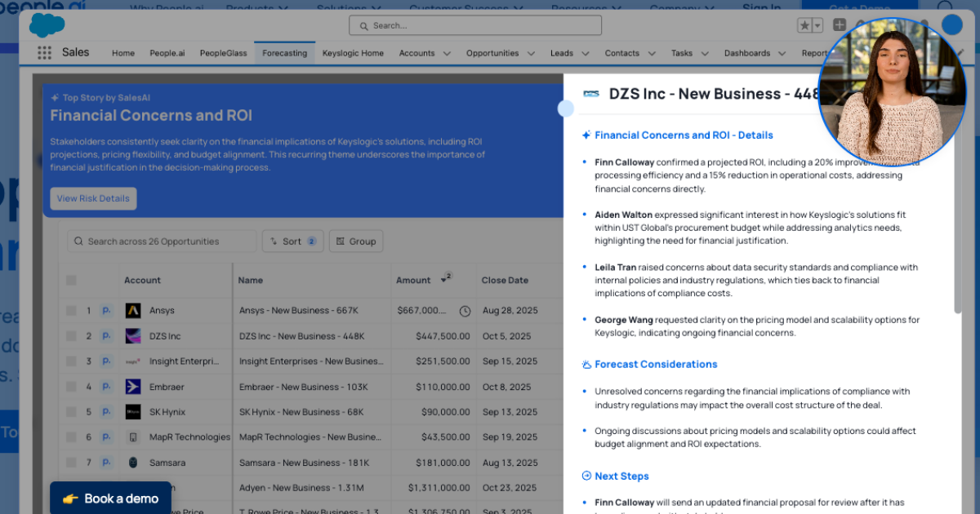Expand the Accounts tab dropdown chevron
980x514 pixels.
447,54
